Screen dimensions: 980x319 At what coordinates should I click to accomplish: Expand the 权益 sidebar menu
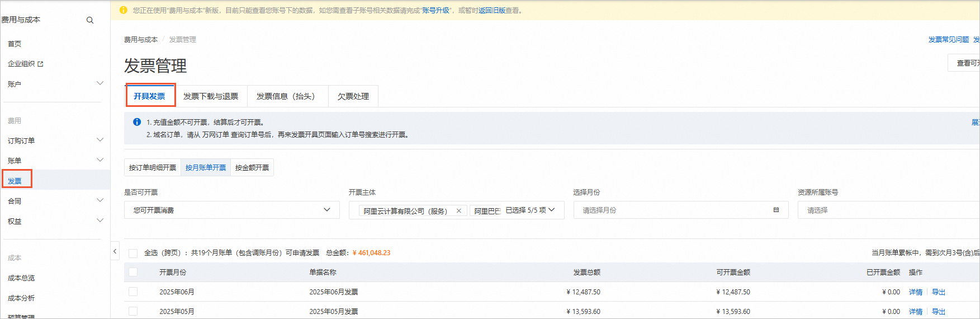[100, 221]
